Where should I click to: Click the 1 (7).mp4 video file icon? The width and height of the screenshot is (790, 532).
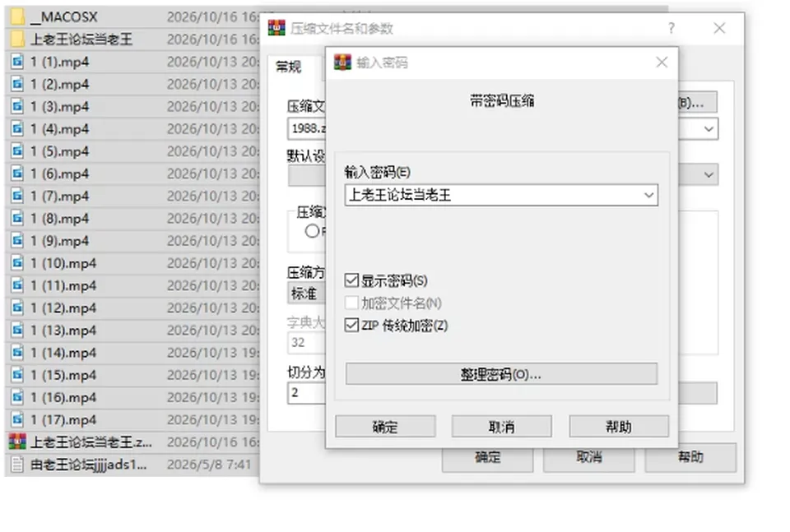17,196
